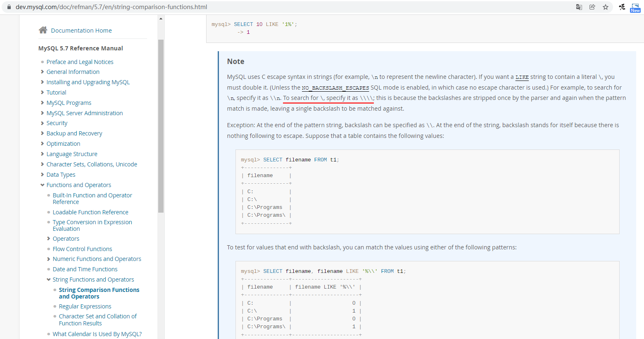Click the share page icon
This screenshot has width=644, height=339.
(592, 7)
